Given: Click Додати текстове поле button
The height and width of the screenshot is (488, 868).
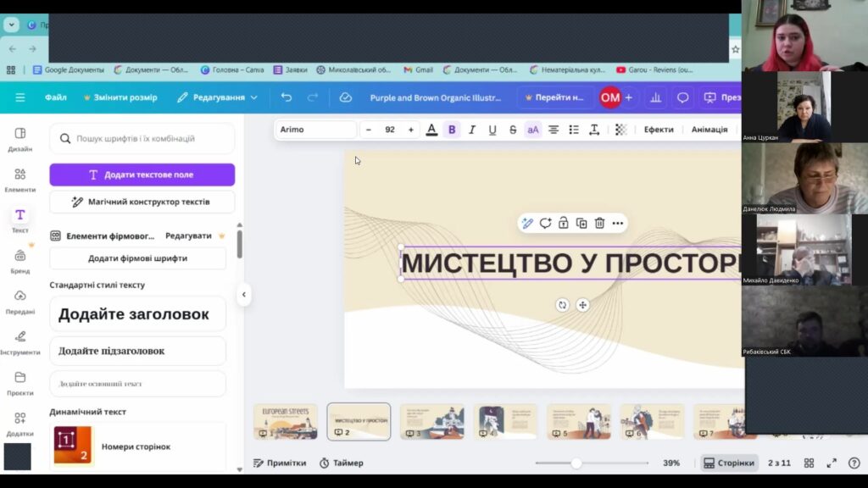Looking at the screenshot, I should [142, 175].
